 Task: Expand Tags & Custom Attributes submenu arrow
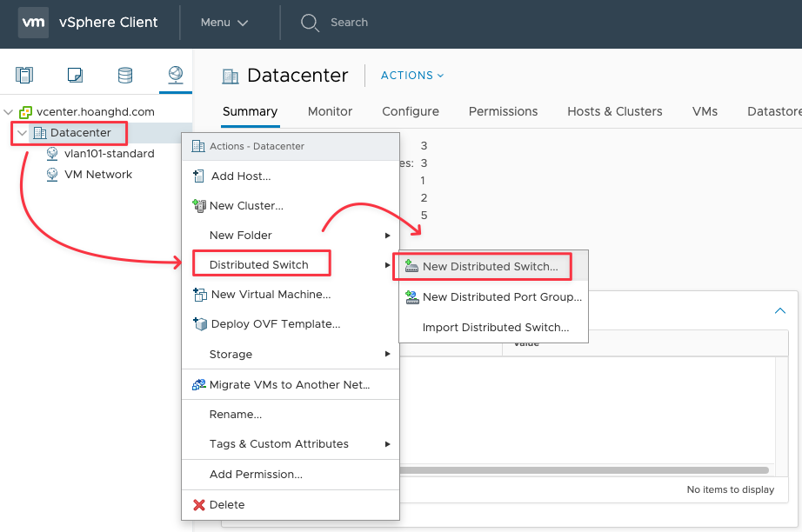(x=388, y=444)
